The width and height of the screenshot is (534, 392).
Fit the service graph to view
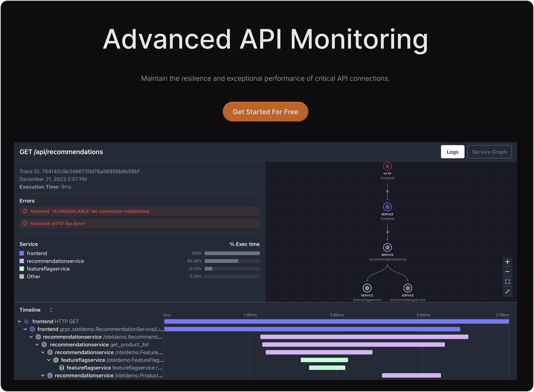click(x=507, y=282)
